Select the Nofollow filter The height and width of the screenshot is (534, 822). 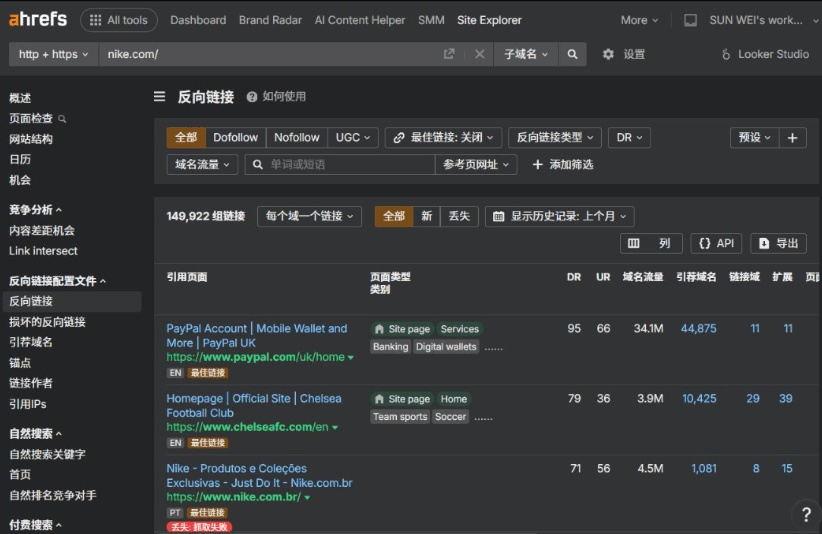(x=297, y=138)
